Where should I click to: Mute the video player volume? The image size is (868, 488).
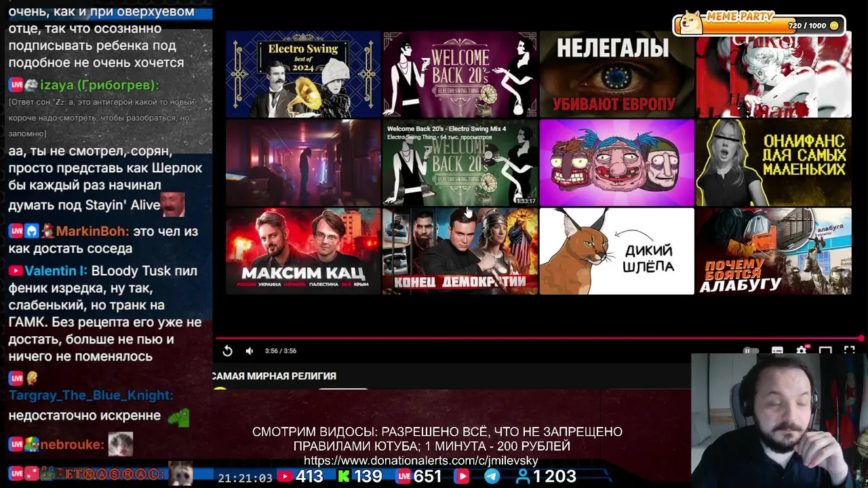tap(249, 350)
